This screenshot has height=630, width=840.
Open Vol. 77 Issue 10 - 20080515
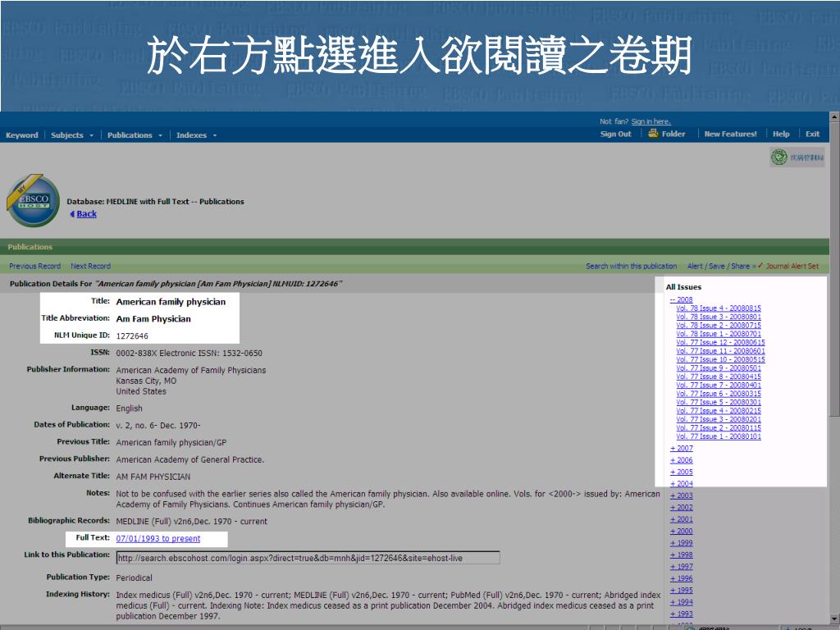720,359
